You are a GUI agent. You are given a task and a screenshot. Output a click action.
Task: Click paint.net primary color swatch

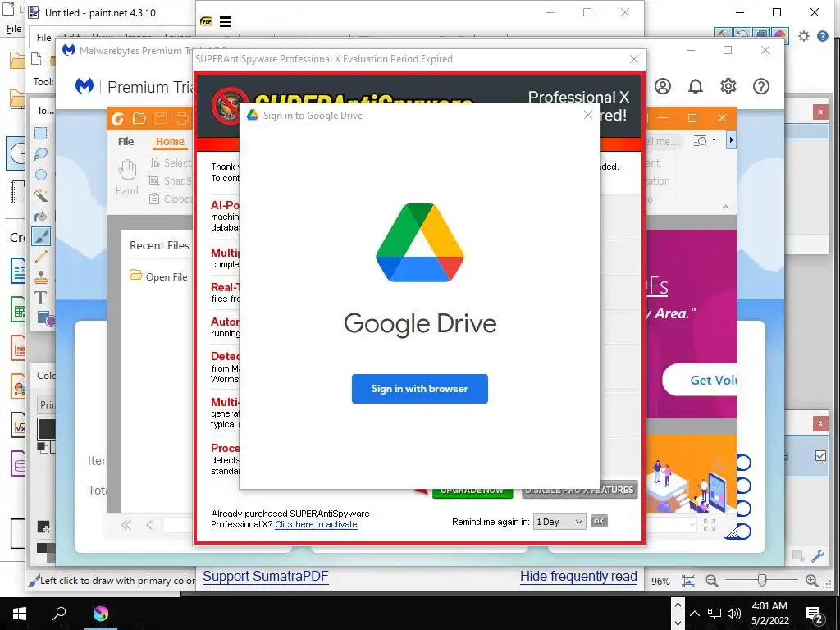click(x=46, y=428)
